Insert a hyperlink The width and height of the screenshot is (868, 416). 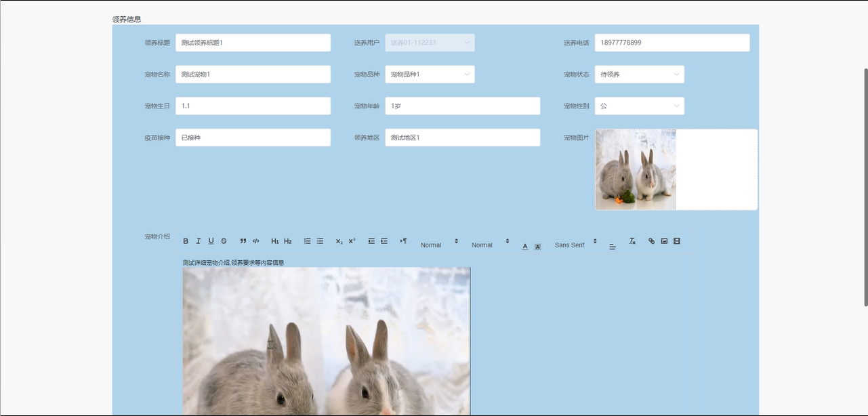click(x=652, y=241)
